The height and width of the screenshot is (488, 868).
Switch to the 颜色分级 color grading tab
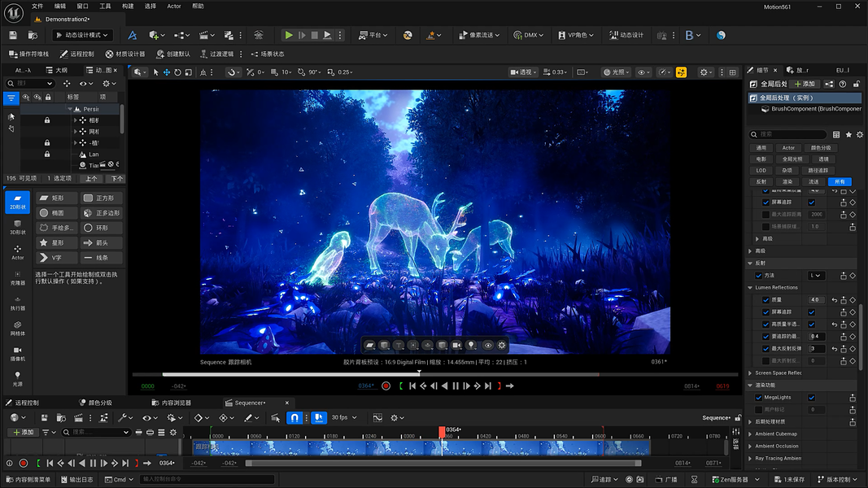click(x=95, y=403)
